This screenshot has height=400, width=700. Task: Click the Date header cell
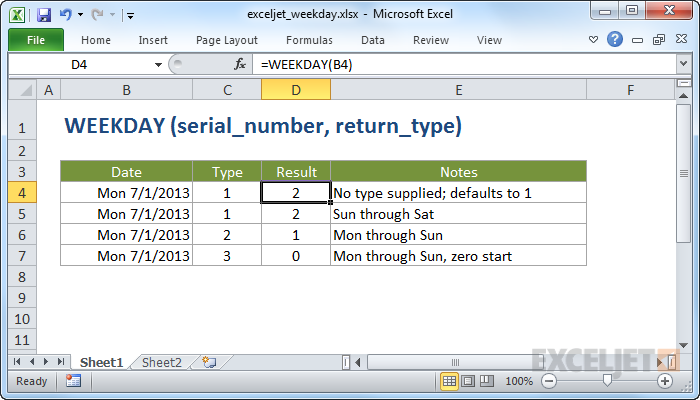[x=126, y=171]
